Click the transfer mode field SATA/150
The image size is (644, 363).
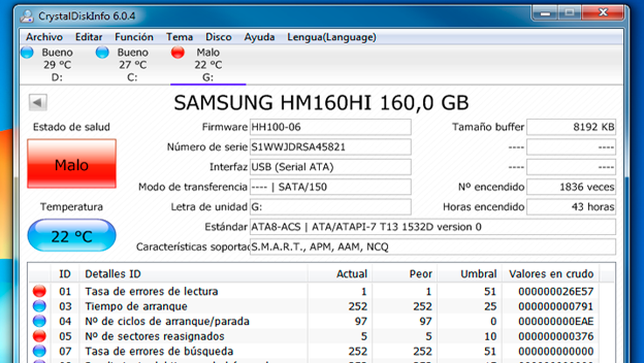point(330,187)
